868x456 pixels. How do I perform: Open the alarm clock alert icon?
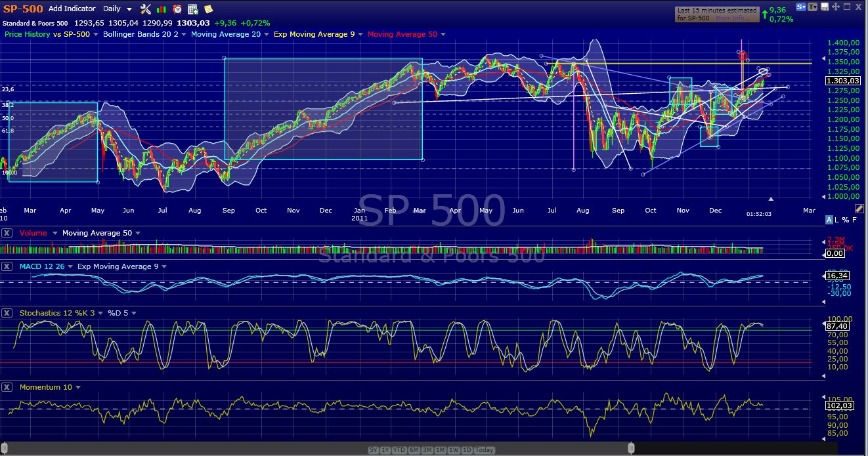[177, 9]
